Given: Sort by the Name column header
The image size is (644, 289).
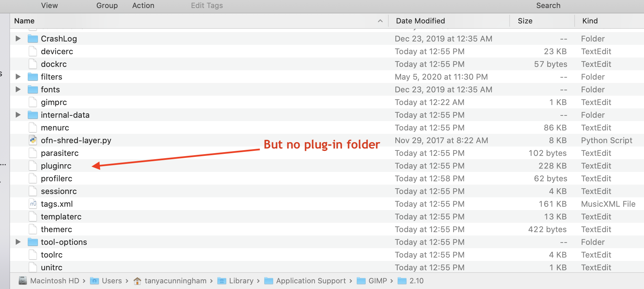Looking at the screenshot, I should (24, 21).
